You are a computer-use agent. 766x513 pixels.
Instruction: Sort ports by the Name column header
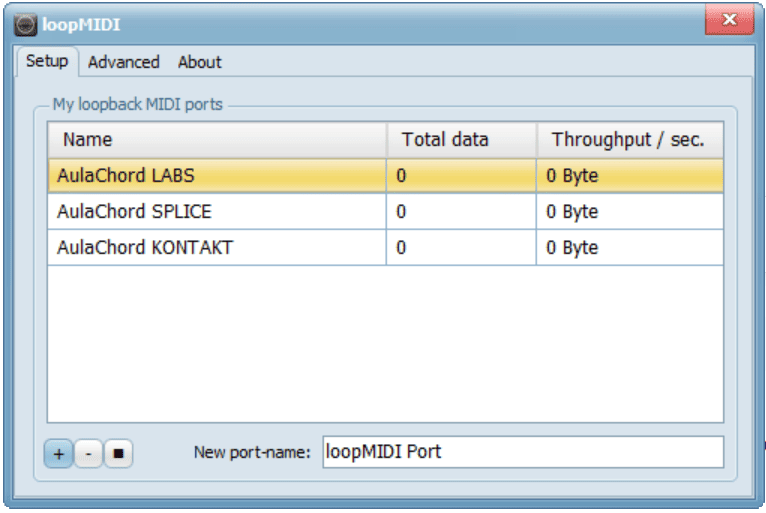click(216, 140)
